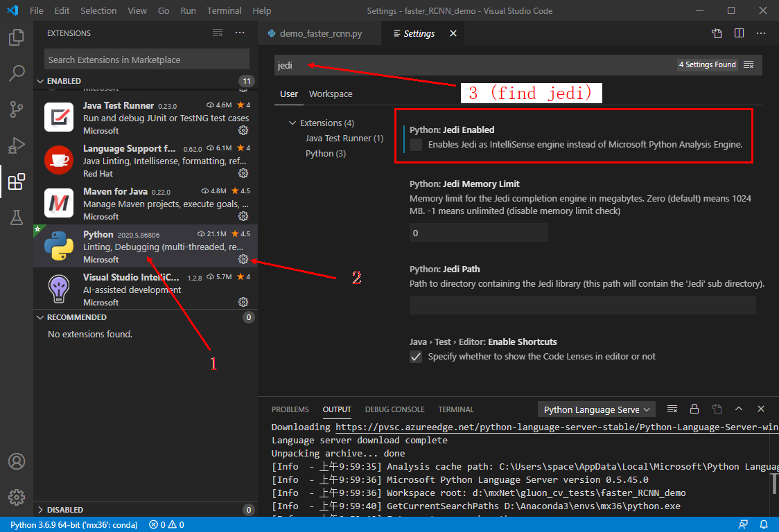The image size is (779, 532).
Task: Switch to the TERMINAL panel tab
Action: [x=455, y=409]
